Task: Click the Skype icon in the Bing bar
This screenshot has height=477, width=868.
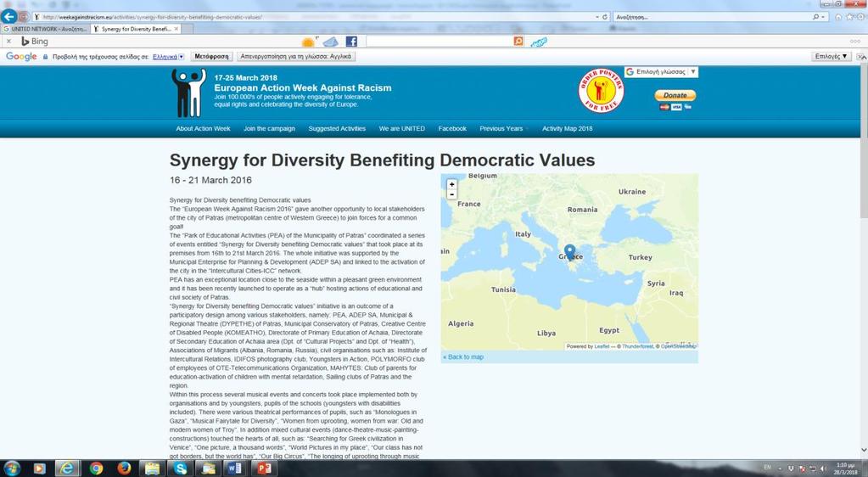Action: [x=539, y=42]
